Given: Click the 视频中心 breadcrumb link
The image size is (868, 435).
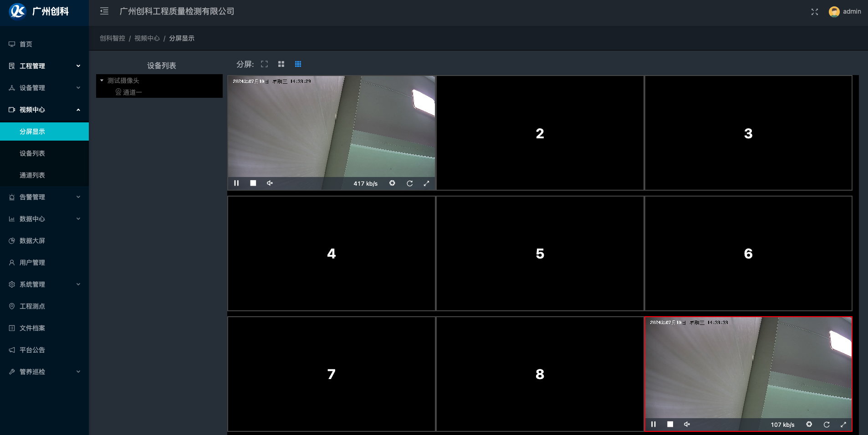Looking at the screenshot, I should tap(147, 38).
